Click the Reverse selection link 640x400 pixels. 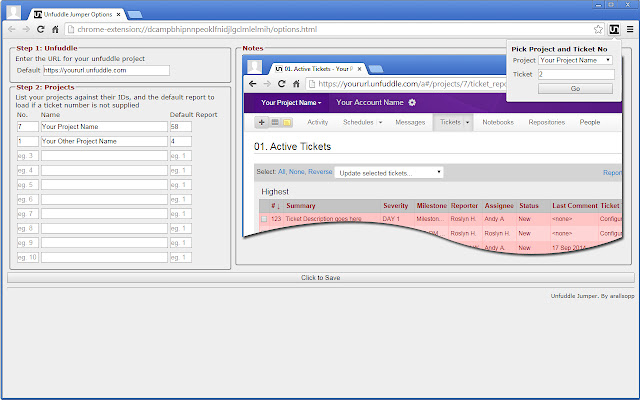(x=320, y=172)
